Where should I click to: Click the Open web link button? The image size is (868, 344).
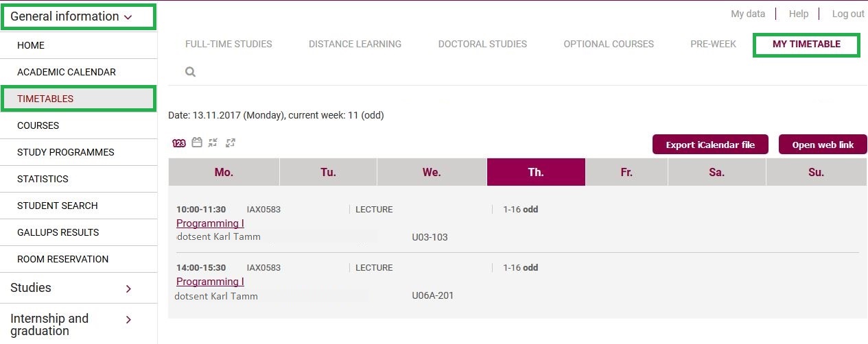[823, 145]
